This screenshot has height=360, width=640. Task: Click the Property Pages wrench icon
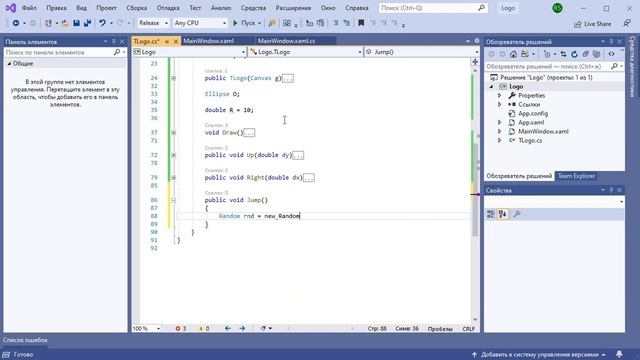517,214
